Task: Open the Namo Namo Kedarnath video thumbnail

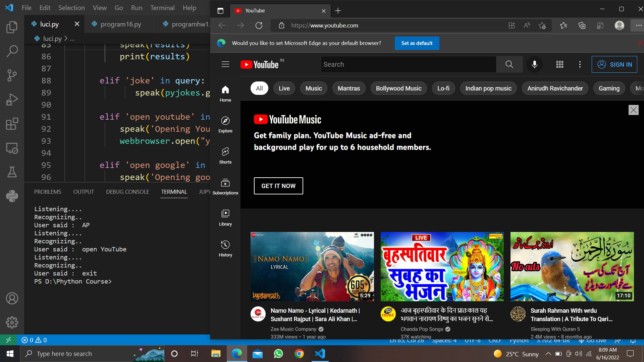Action: tap(312, 266)
